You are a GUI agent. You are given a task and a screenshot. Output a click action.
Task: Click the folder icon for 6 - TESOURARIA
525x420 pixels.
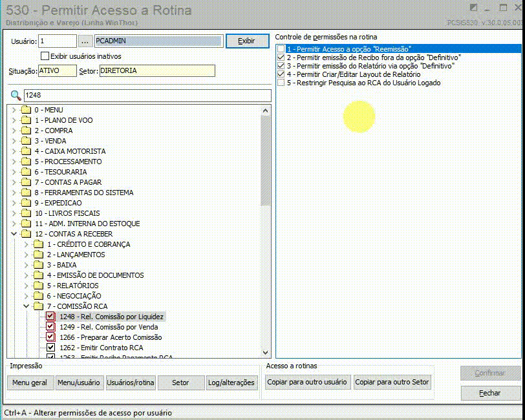tap(26, 172)
